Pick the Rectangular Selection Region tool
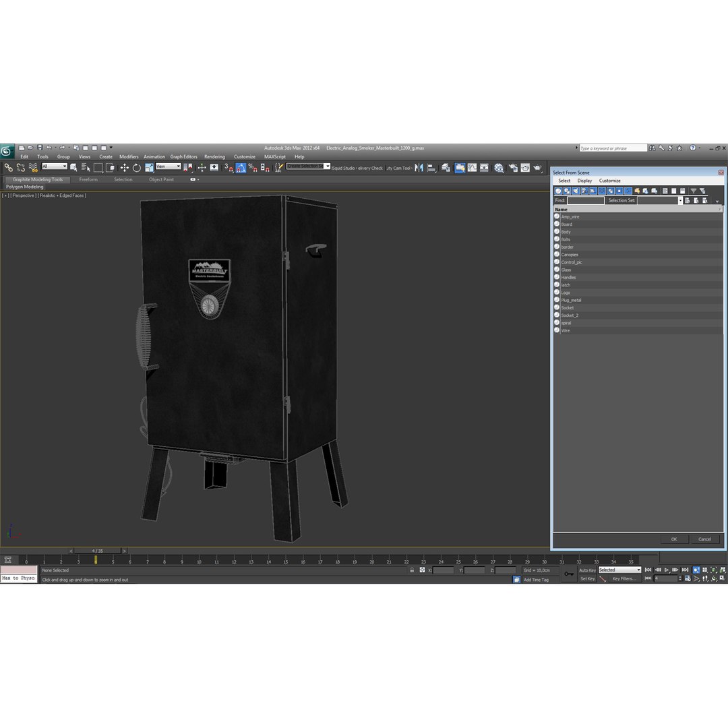The image size is (728, 728). 98,168
